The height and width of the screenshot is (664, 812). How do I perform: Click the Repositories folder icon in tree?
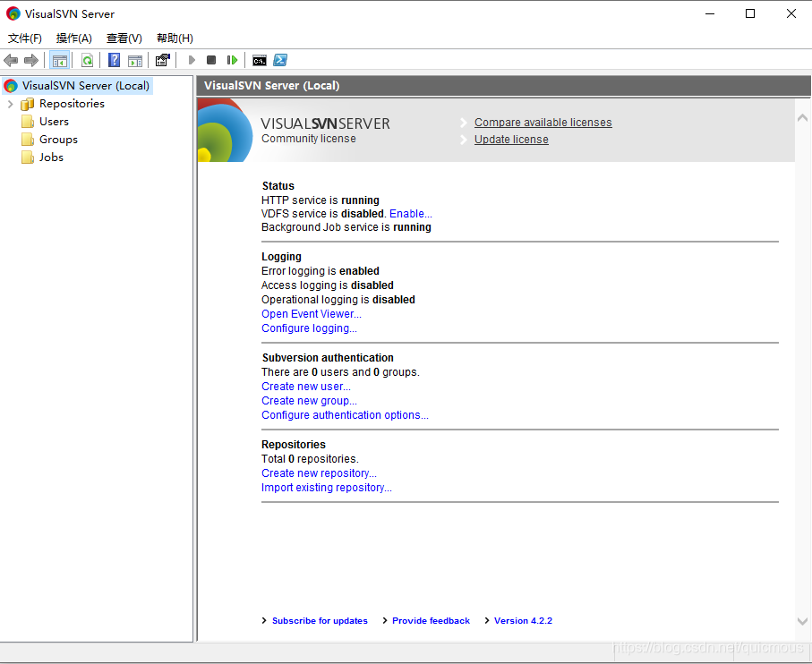point(28,104)
